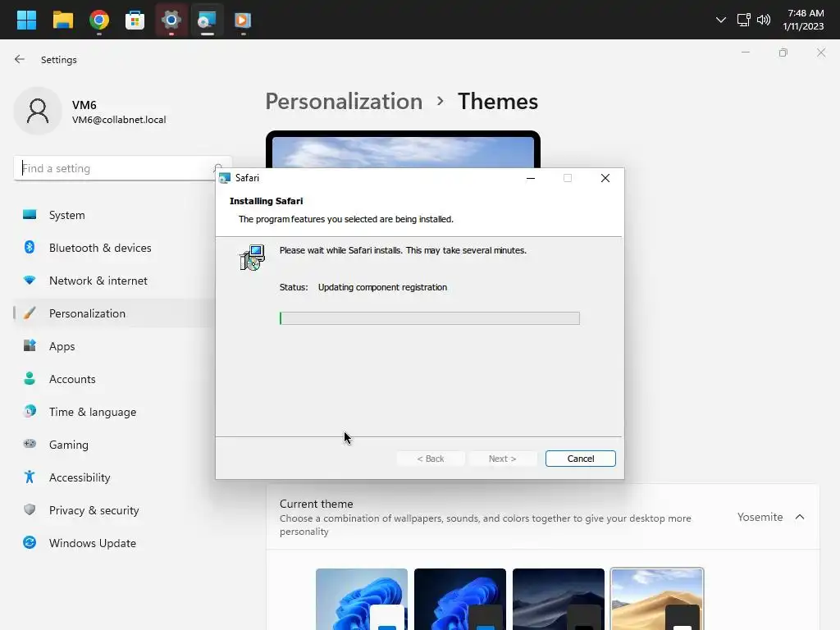Launch Google Chrome from taskbar
Viewport: 840px width, 630px height.
pyautogui.click(x=99, y=21)
